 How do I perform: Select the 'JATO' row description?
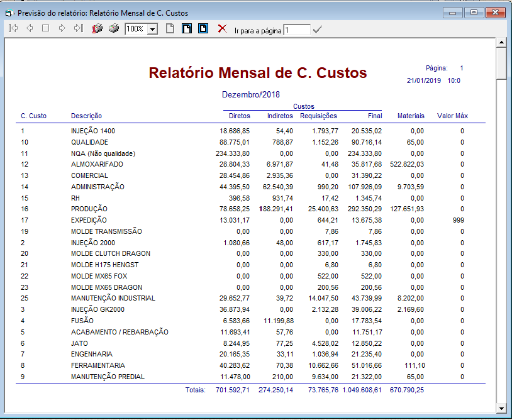(79, 343)
